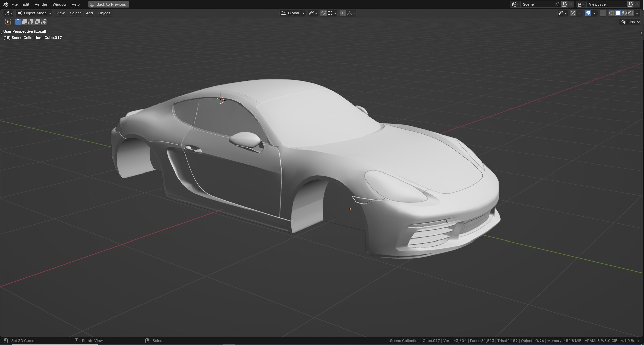Toggle pin scene to workspace
The height and width of the screenshot is (345, 644).
557,4
